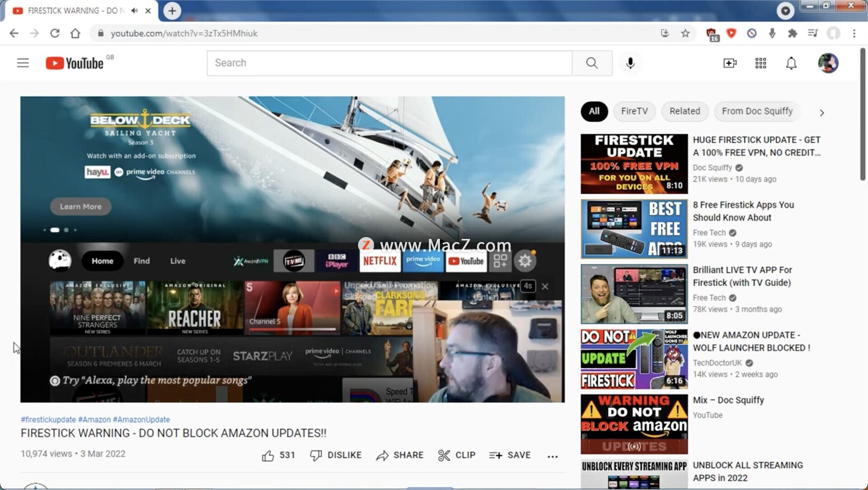Open a new browser tab

point(172,11)
